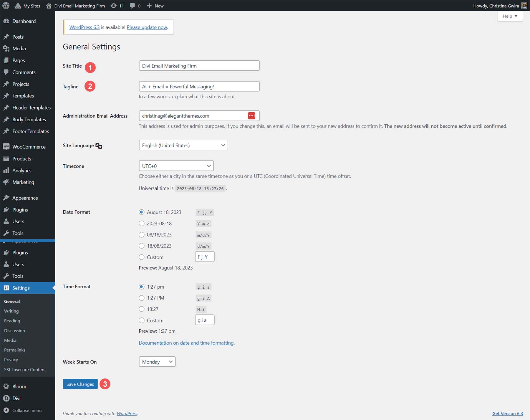Open the WooCommerce section in the sidebar

(29, 146)
